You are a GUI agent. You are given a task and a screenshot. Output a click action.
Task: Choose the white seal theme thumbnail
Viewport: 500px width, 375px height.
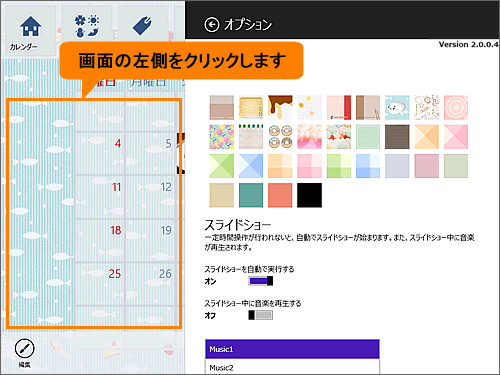pyautogui.click(x=397, y=108)
